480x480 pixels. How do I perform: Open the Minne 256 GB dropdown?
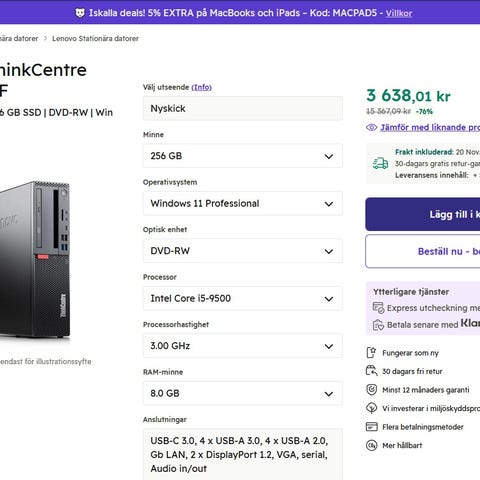pos(243,156)
